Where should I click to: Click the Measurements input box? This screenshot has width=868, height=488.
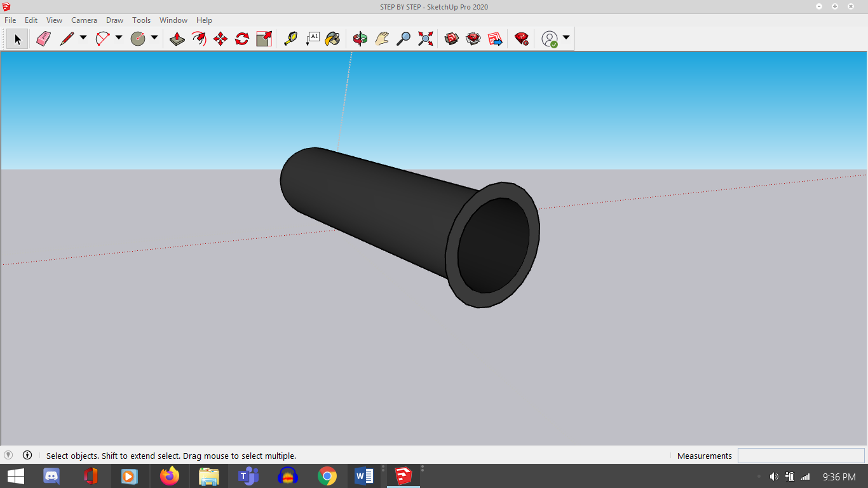coord(801,456)
